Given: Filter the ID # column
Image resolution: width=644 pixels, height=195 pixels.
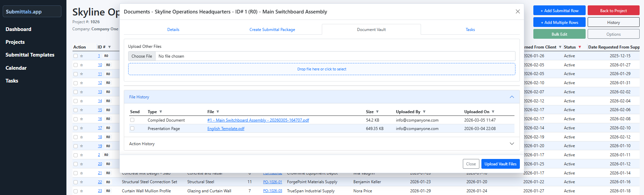Looking at the screenshot, I should point(109,47).
